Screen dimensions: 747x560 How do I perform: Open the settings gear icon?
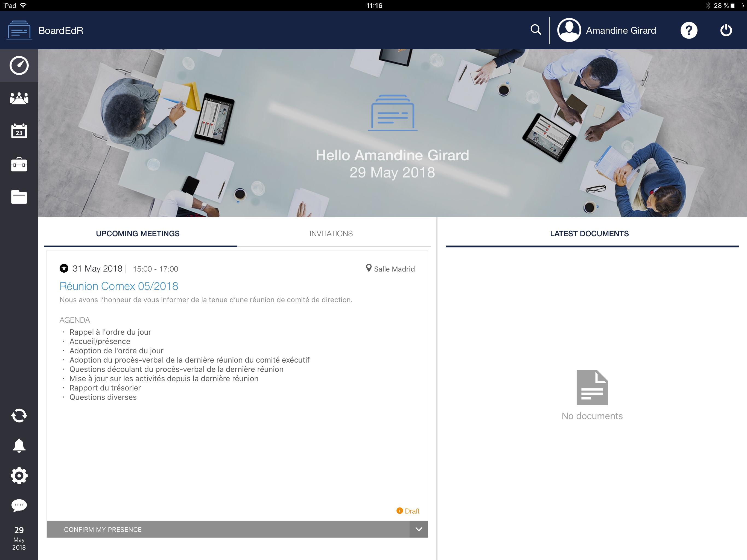pos(19,476)
